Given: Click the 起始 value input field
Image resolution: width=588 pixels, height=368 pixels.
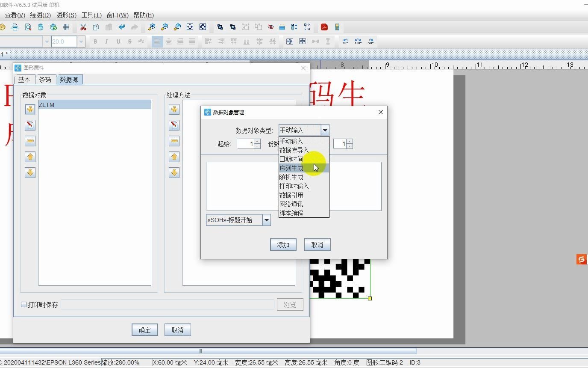Looking at the screenshot, I should pyautogui.click(x=245, y=144).
